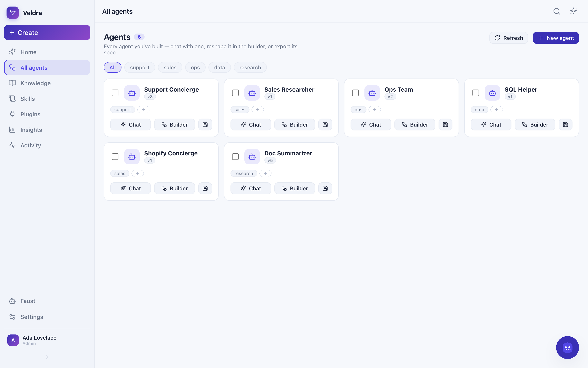The image size is (588, 368).
Task: Click the Support Concierge robot avatar
Action: click(x=132, y=93)
